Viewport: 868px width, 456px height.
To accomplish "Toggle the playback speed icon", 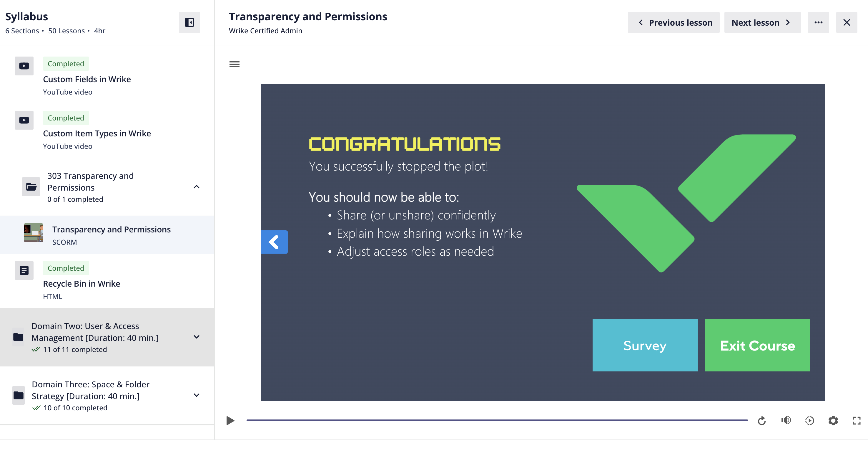I will (809, 421).
